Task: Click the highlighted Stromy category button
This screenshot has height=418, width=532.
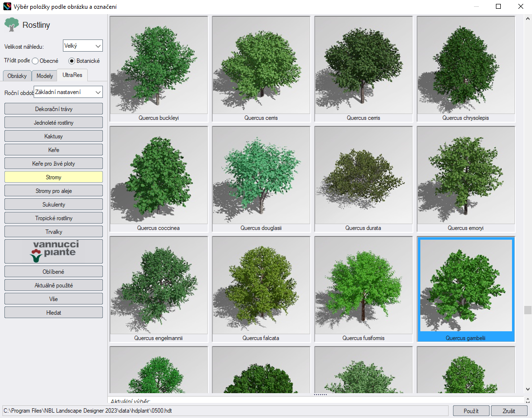Action: 54,177
